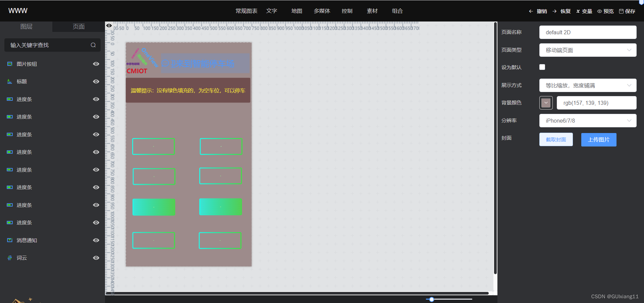Click the 截取封面 button

[556, 139]
